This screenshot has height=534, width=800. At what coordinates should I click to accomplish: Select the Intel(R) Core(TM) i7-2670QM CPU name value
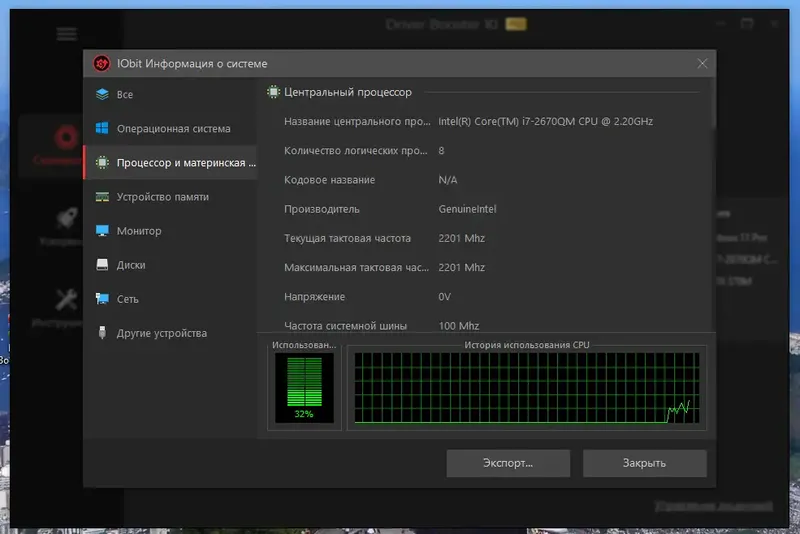[545, 121]
